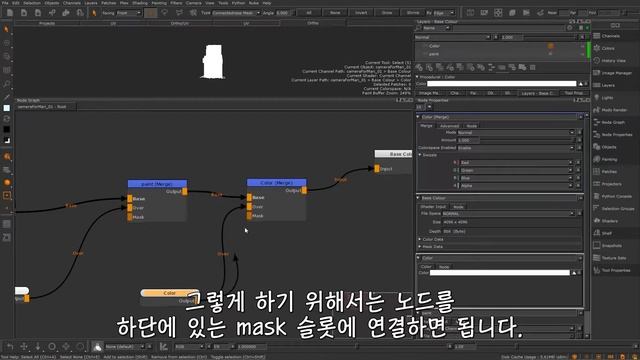The image size is (640, 360).
Task: Click the black background color swatch in toolbox
Action: click(x=7, y=129)
